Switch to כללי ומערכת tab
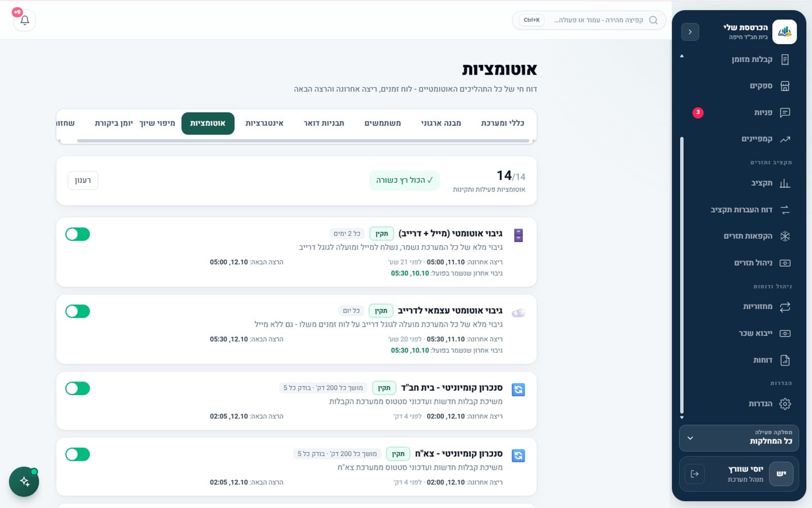The height and width of the screenshot is (508, 812). (502, 123)
